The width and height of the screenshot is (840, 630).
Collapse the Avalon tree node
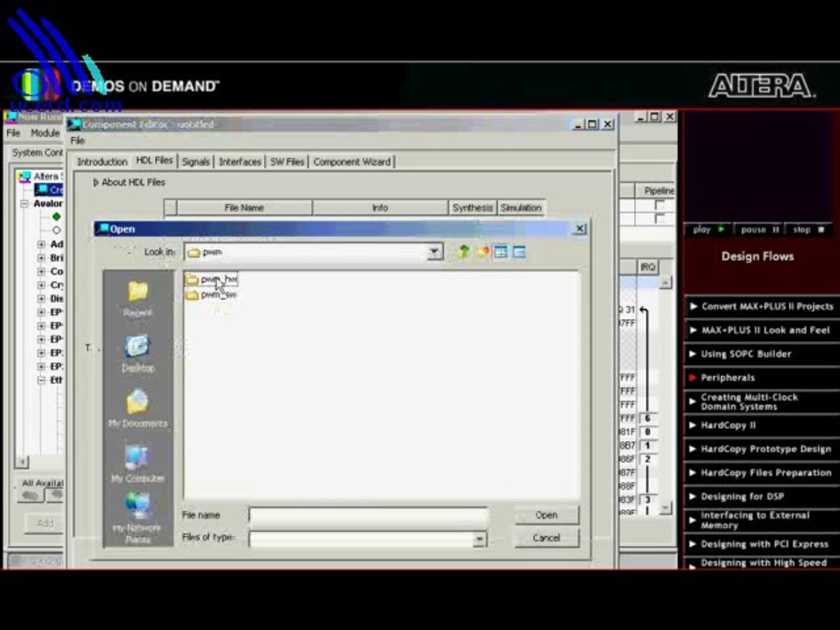[x=24, y=204]
